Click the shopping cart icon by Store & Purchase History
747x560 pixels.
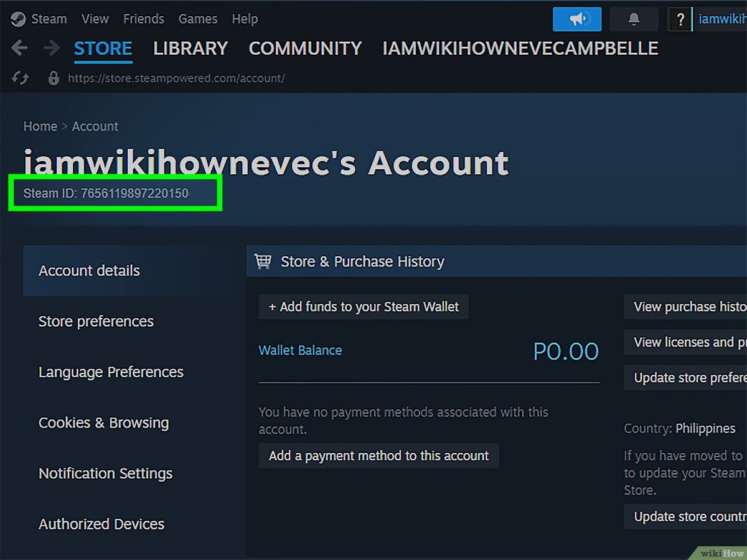(x=263, y=262)
